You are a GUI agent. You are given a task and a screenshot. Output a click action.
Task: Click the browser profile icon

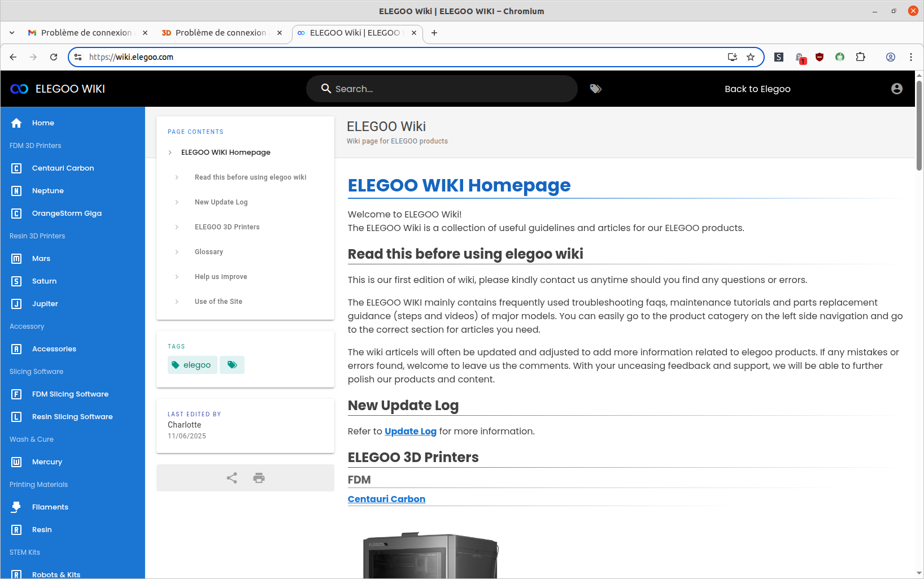(x=891, y=57)
